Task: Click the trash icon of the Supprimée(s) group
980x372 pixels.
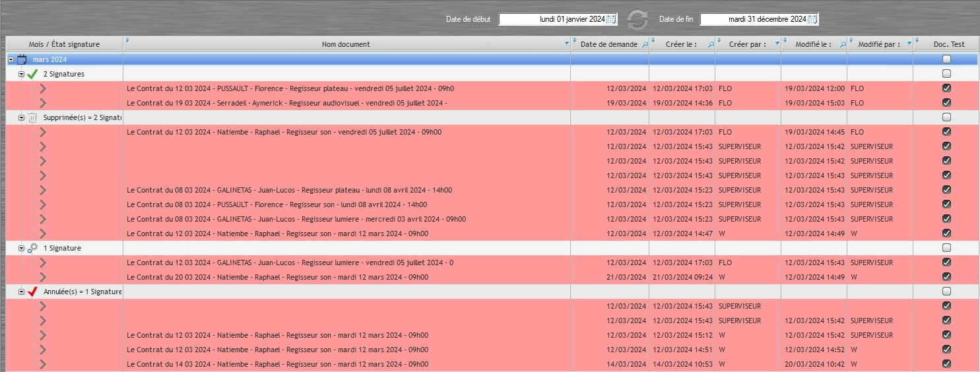Action: [x=32, y=117]
